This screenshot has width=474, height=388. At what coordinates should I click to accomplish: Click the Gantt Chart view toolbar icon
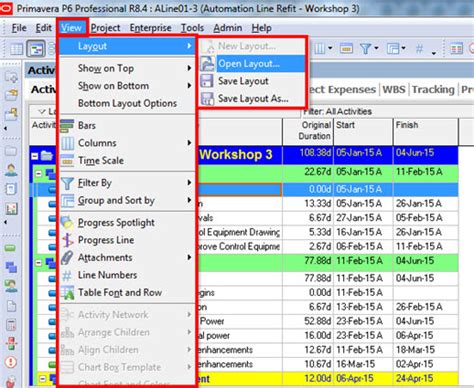[36, 49]
